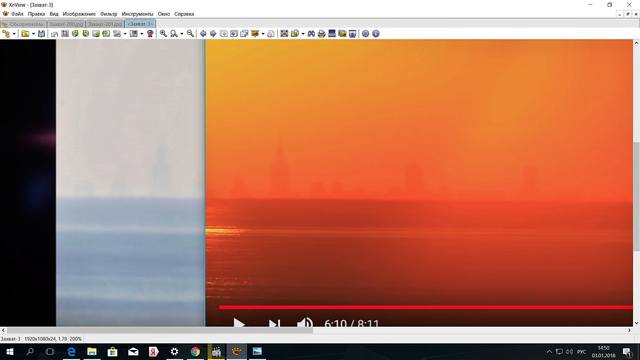The width and height of the screenshot is (640, 360).
Task: Click the open folder toolbar icon
Action: click(x=25, y=34)
